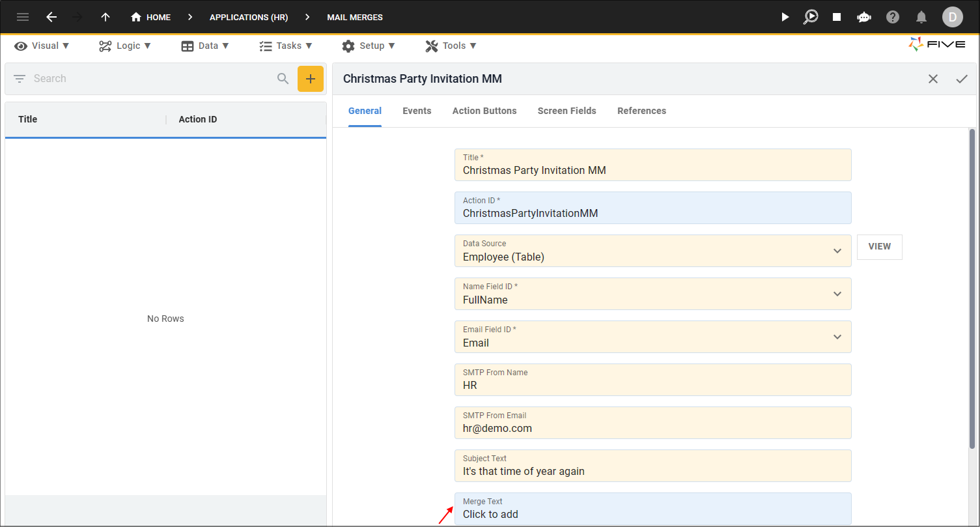Viewport: 980px width, 527px height.
Task: Click the VIEW button
Action: [x=879, y=247]
